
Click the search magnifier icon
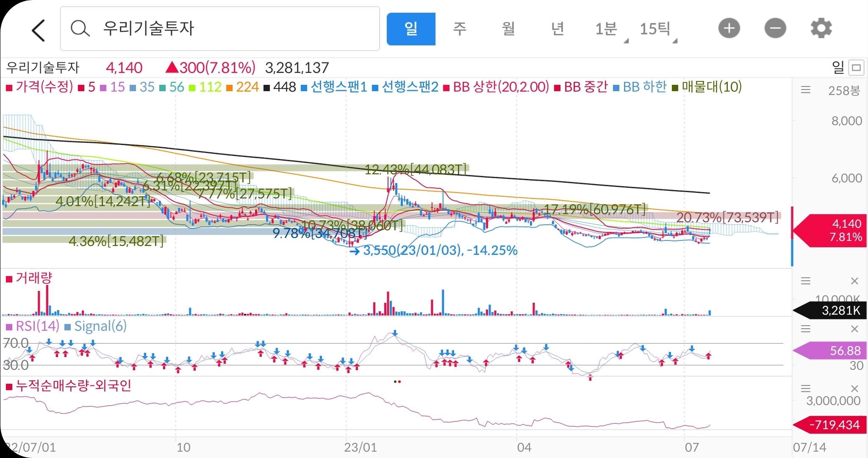(80, 29)
